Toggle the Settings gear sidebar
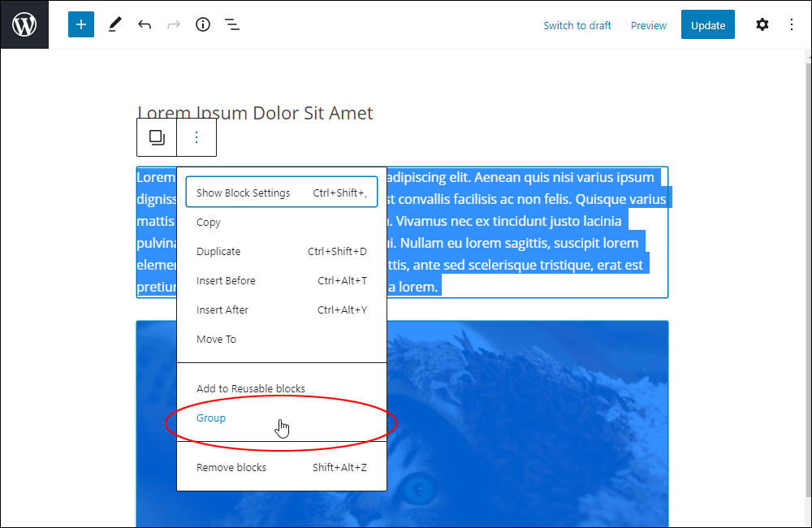 tap(762, 25)
